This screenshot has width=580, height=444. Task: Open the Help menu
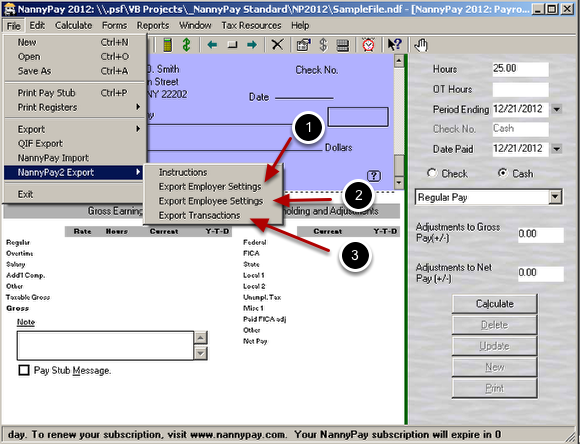click(300, 26)
